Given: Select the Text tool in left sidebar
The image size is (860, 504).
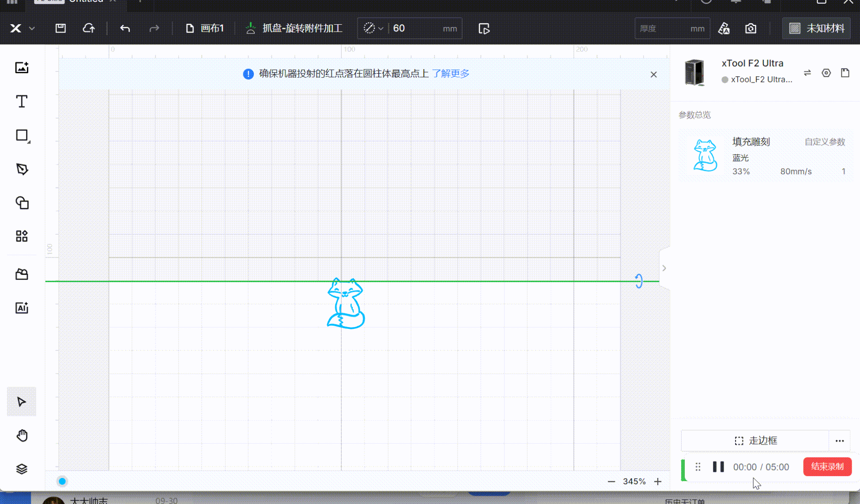Looking at the screenshot, I should [x=21, y=101].
